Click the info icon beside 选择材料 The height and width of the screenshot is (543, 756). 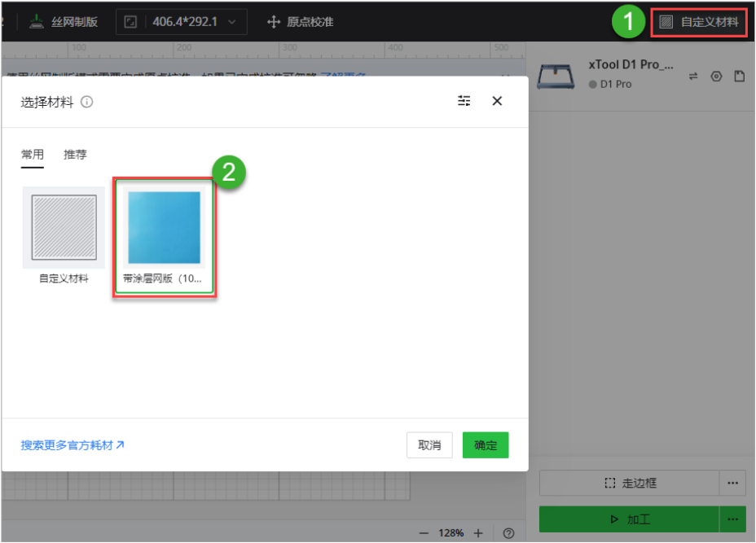tap(87, 103)
